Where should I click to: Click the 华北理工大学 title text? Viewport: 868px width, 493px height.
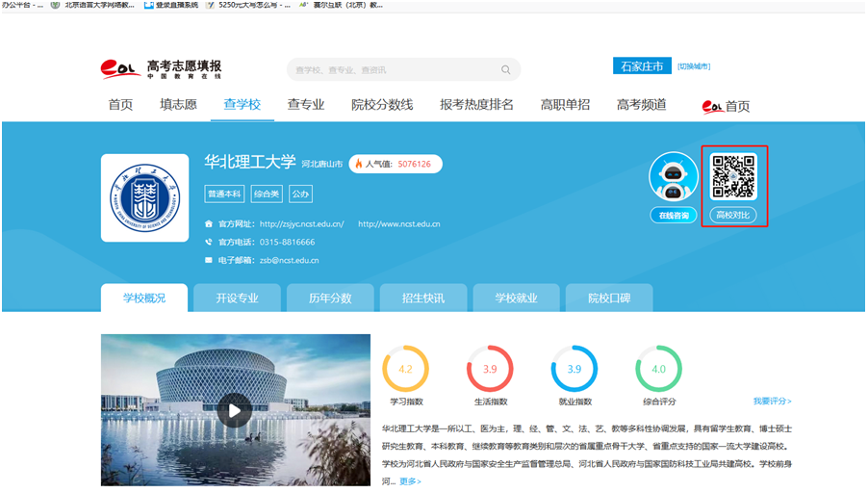point(250,162)
